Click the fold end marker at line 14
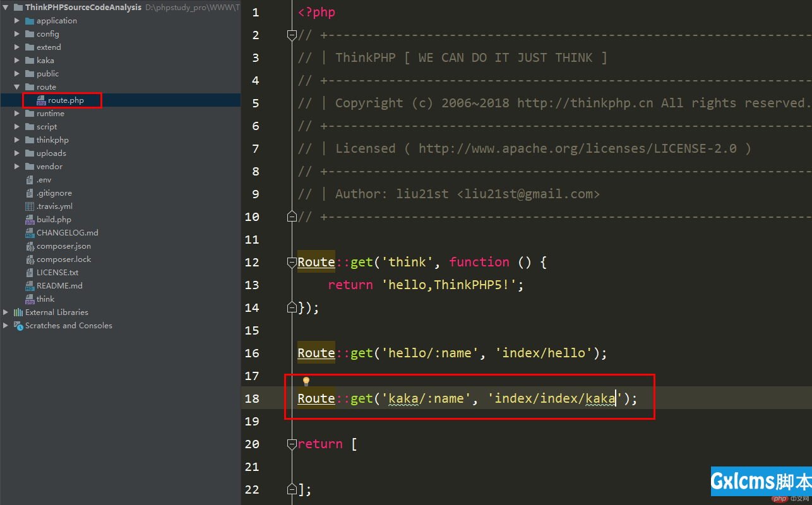812x505 pixels. pyautogui.click(x=292, y=307)
